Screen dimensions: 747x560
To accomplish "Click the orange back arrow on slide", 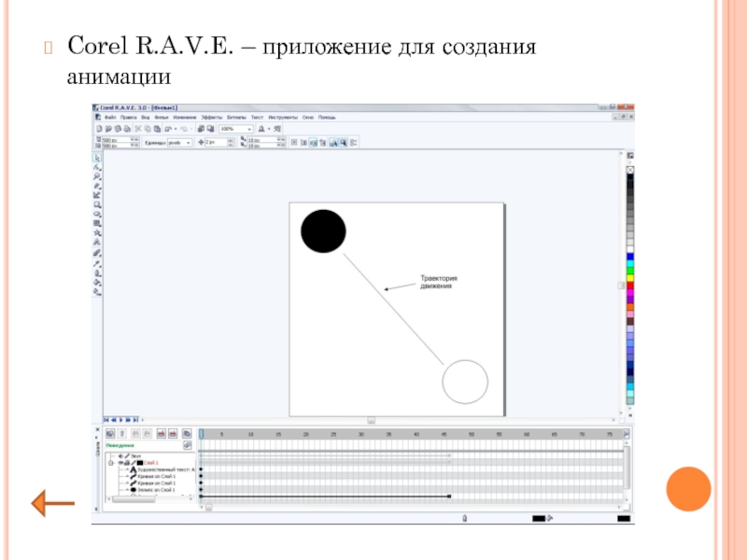I will pos(52,505).
